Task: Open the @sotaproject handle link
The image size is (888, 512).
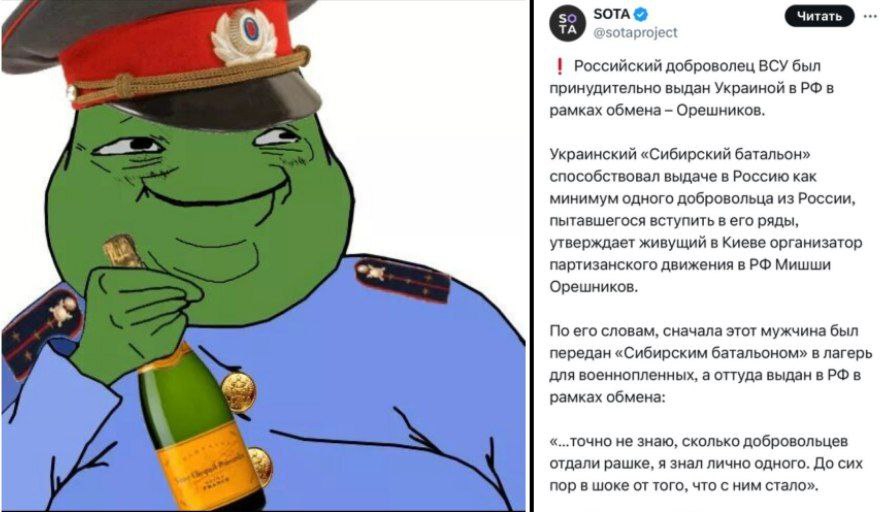Action: 635,33
